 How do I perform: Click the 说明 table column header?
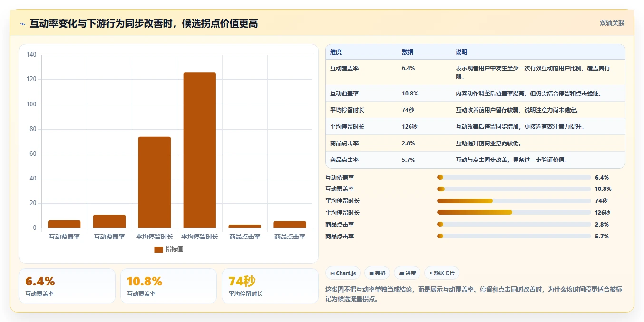pos(461,52)
